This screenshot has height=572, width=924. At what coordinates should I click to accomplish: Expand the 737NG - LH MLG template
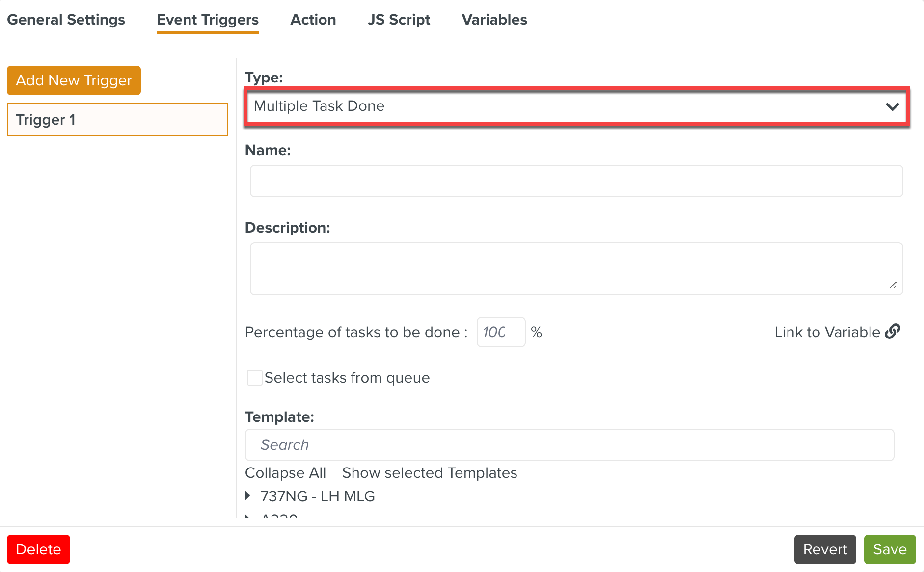point(248,496)
